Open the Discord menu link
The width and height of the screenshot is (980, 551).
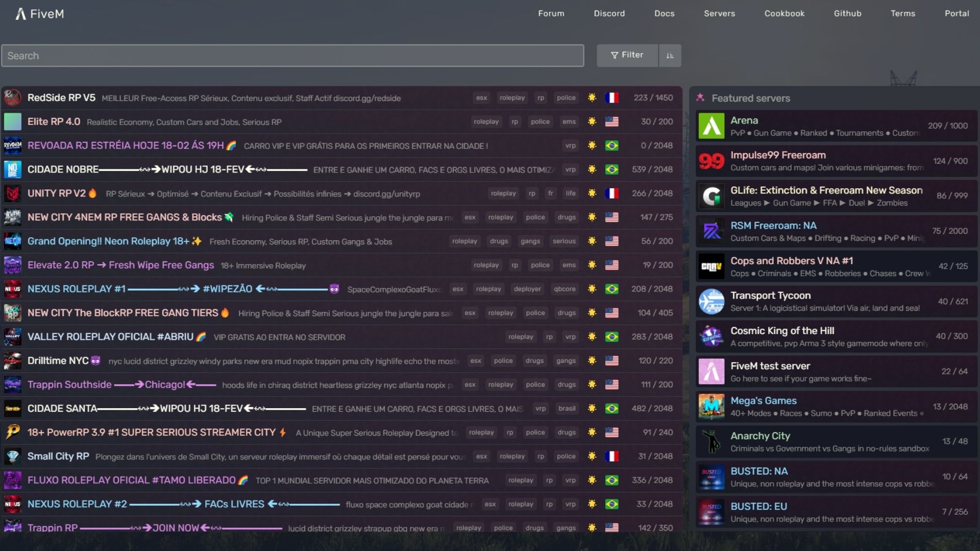point(609,14)
